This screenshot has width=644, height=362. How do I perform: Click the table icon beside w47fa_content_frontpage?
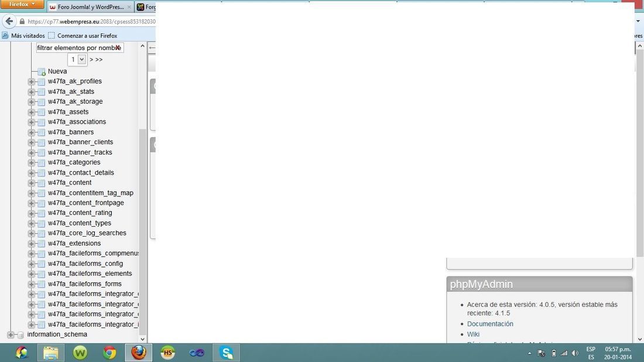click(x=41, y=203)
